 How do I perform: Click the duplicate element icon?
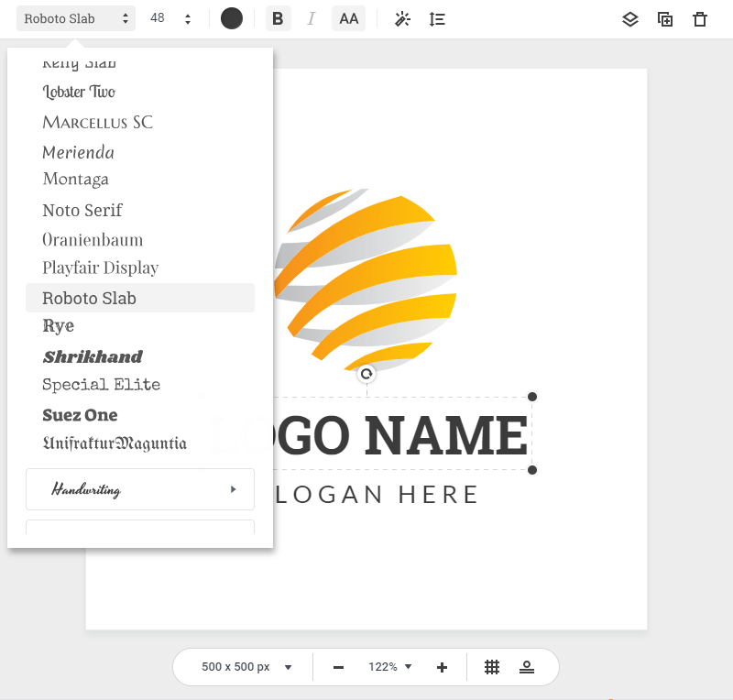coord(665,19)
